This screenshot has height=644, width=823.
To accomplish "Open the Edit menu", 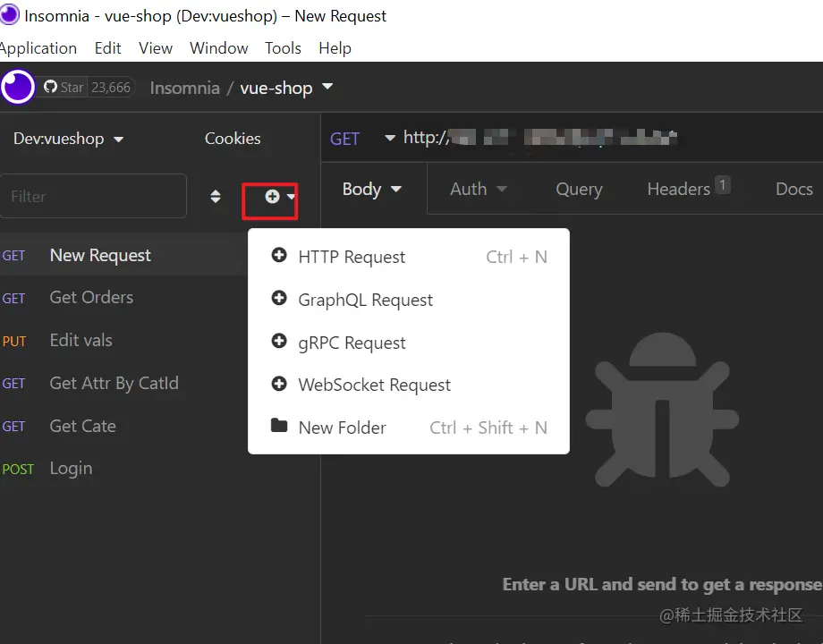I will click(x=107, y=48).
